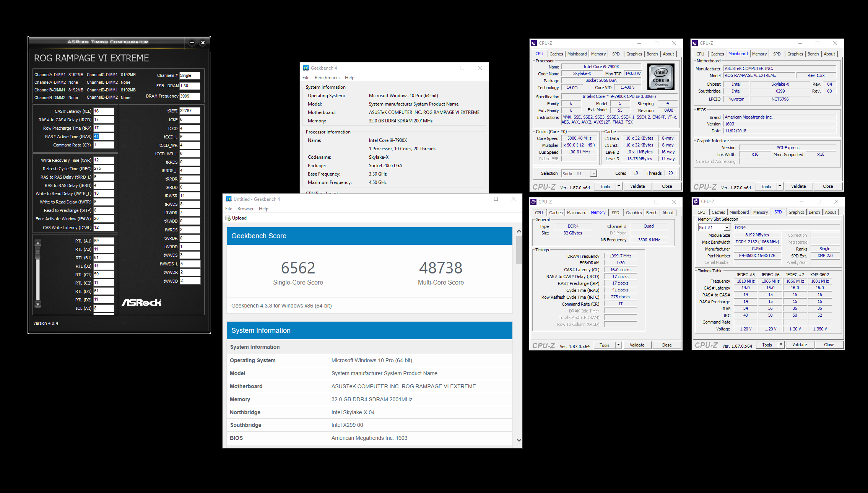Open Benchmarks menu in Geekbench 4 window

click(x=327, y=78)
